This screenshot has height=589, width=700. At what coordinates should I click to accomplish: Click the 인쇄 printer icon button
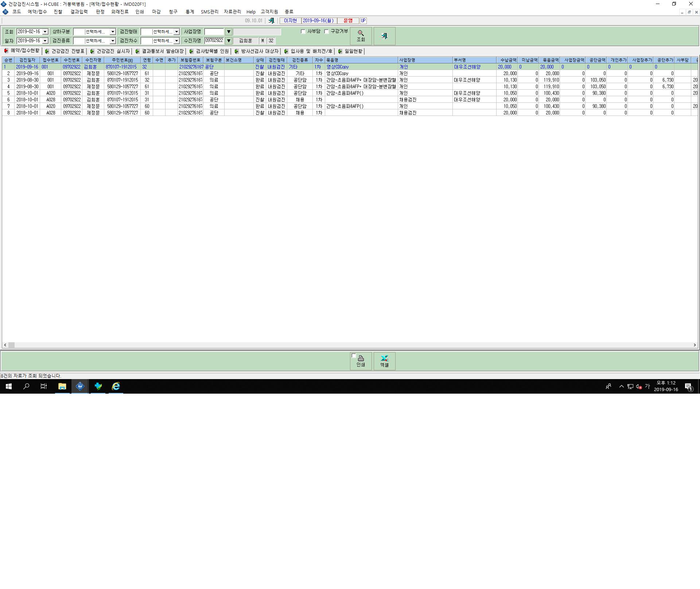pyautogui.click(x=361, y=361)
